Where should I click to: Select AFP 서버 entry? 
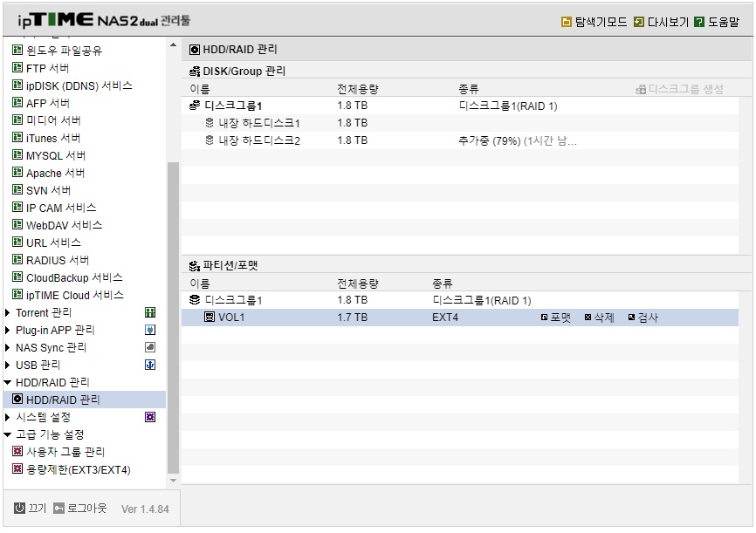point(48,103)
